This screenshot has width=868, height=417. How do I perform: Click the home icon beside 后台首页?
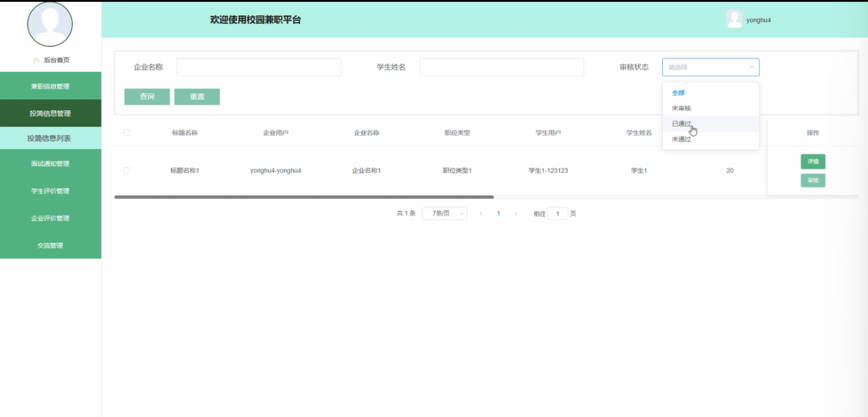[36, 60]
